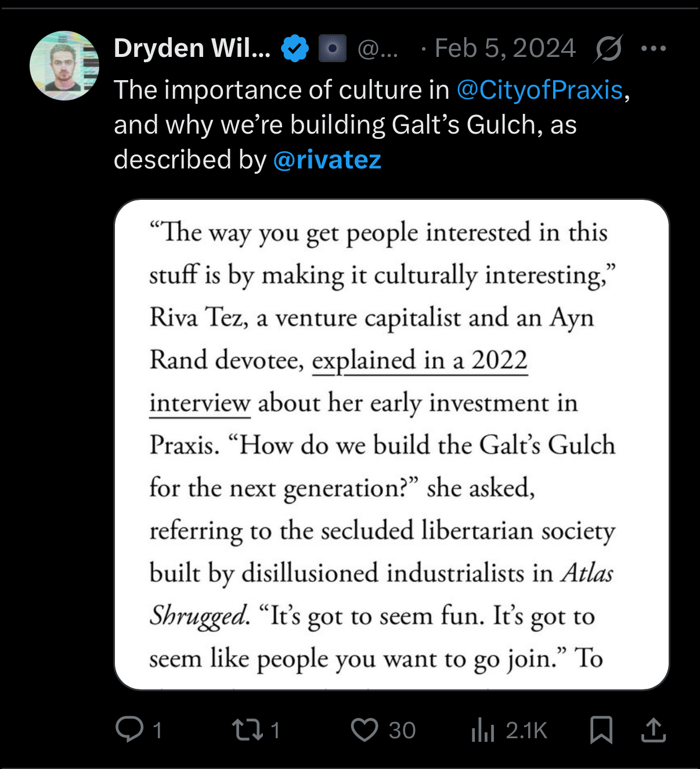The height and width of the screenshot is (769, 700).
Task: Open the Feb 5, 2024 timestamp
Action: [x=505, y=48]
